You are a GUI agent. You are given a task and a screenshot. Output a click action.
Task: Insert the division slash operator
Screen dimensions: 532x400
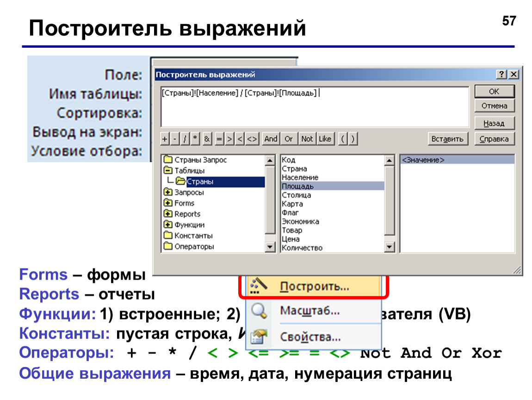(185, 139)
